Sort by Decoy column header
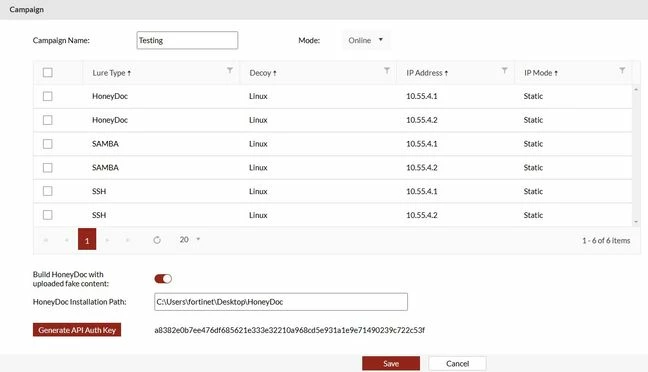The image size is (648, 372). point(263,73)
